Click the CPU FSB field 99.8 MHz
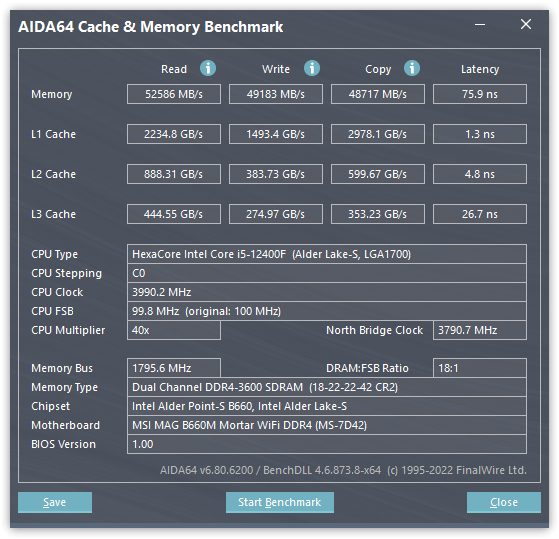This screenshot has width=559, height=539. 327,311
